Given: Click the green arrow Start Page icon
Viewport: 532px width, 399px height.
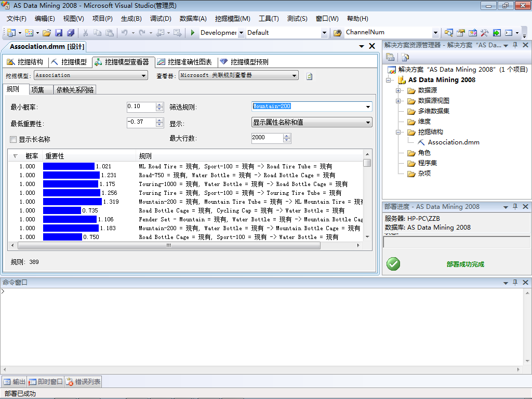Looking at the screenshot, I should pyautogui.click(x=496, y=33).
